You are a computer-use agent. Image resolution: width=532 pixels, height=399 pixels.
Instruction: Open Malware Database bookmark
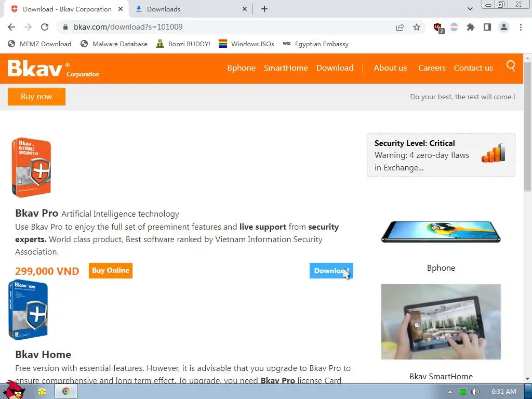tap(114, 44)
